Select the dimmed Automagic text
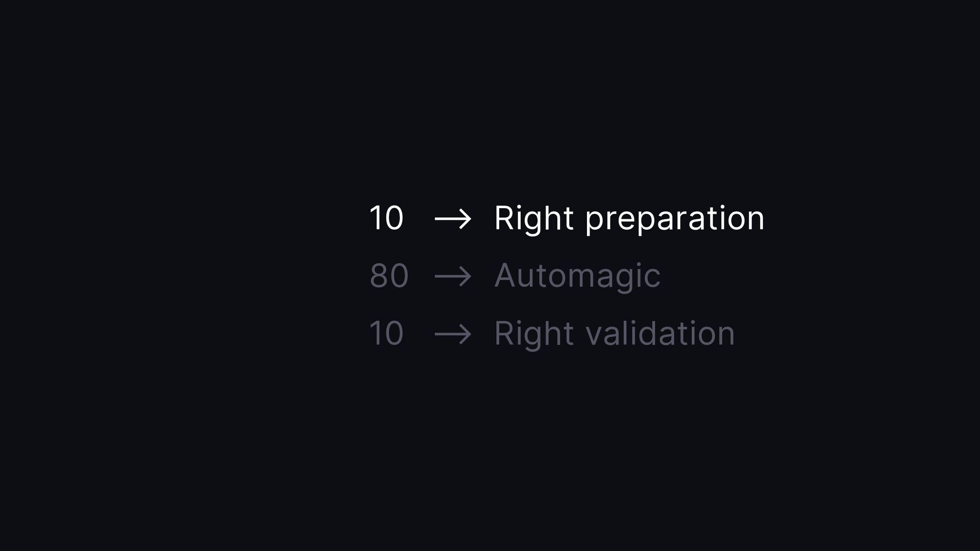Screen dimensions: 980x551 (x=577, y=277)
